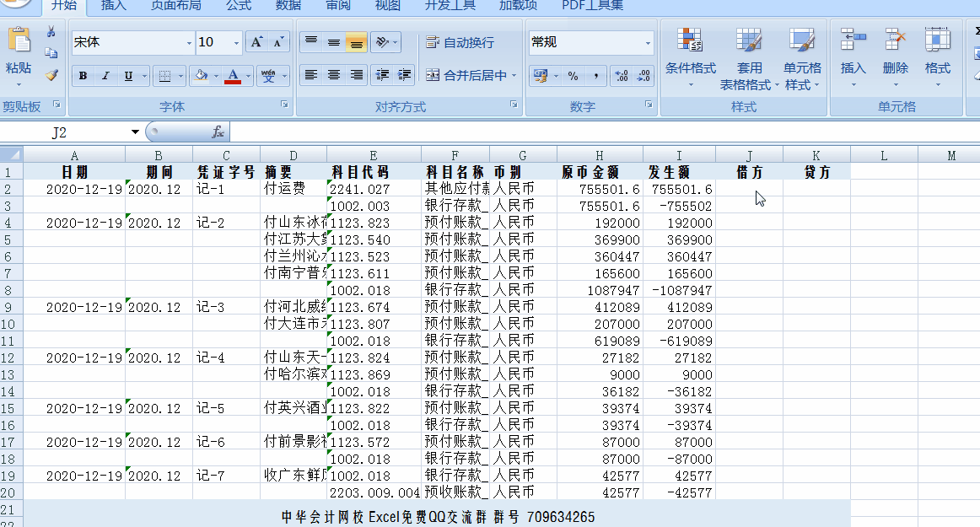Increase font size with the A-up icon

(256, 42)
